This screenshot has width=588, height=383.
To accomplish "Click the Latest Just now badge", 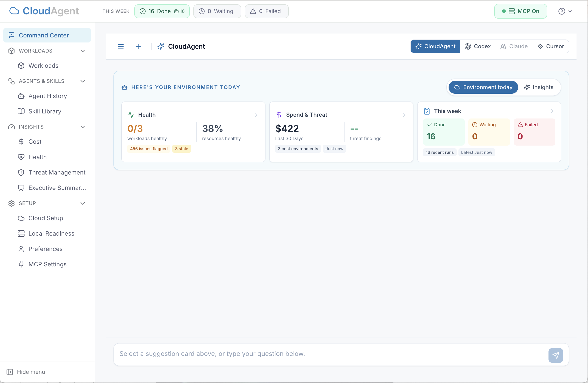I will [x=477, y=152].
